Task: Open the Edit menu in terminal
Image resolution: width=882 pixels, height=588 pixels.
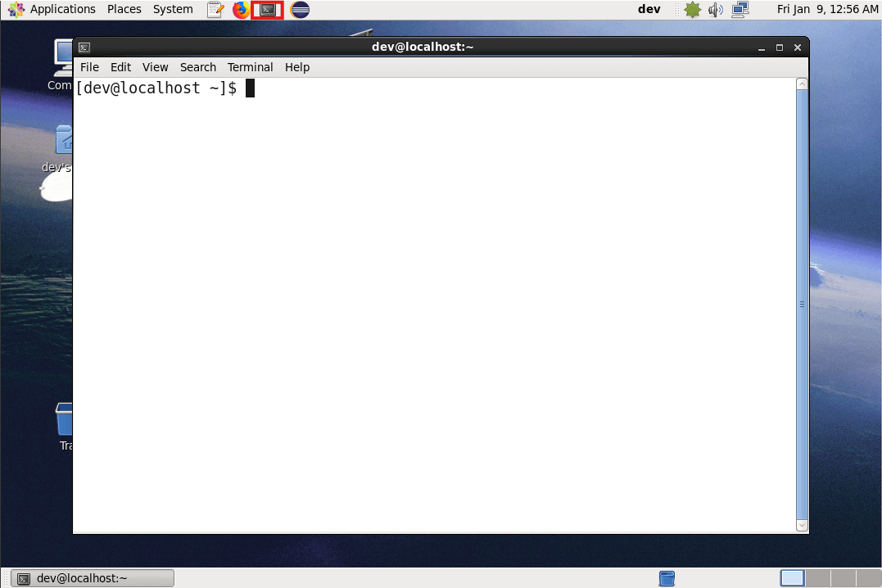Action: coord(120,67)
